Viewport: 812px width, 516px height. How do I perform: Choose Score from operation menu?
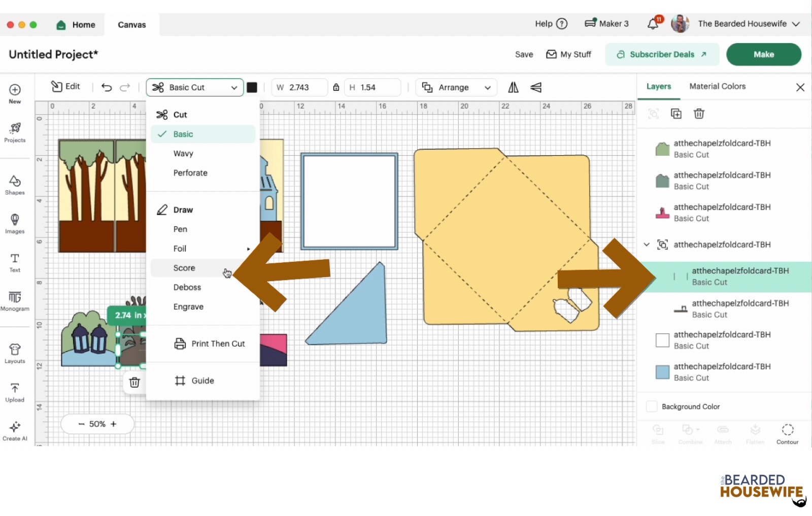tap(184, 268)
